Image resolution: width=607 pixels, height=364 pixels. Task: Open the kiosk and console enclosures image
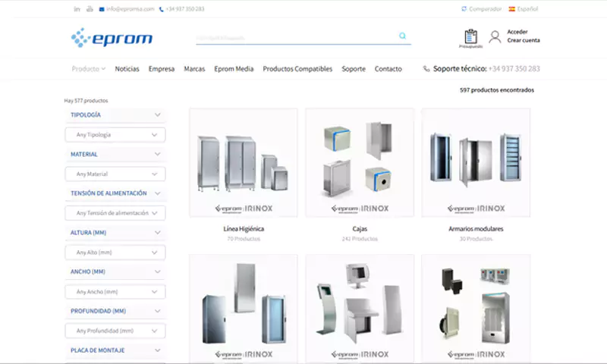click(360, 309)
